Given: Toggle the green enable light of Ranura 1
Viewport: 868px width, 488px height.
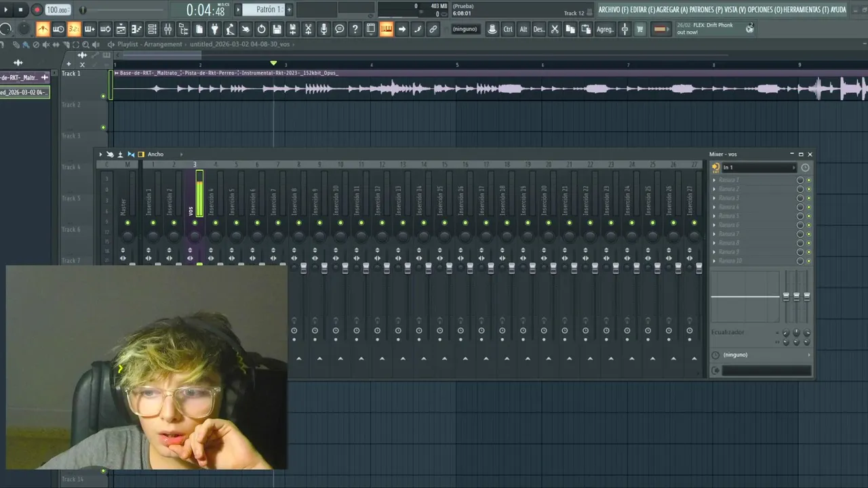Looking at the screenshot, I should [808, 180].
